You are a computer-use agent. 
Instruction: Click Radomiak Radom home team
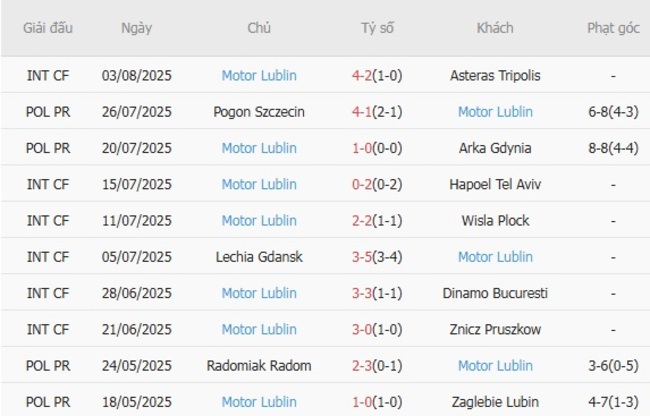[x=259, y=366]
